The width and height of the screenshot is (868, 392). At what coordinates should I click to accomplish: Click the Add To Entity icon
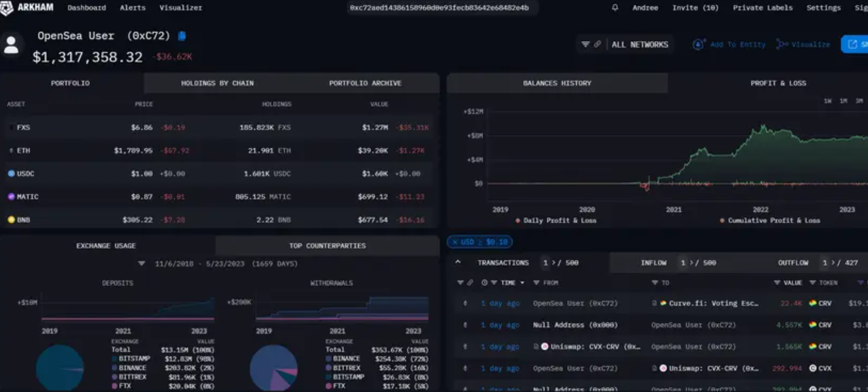point(698,44)
